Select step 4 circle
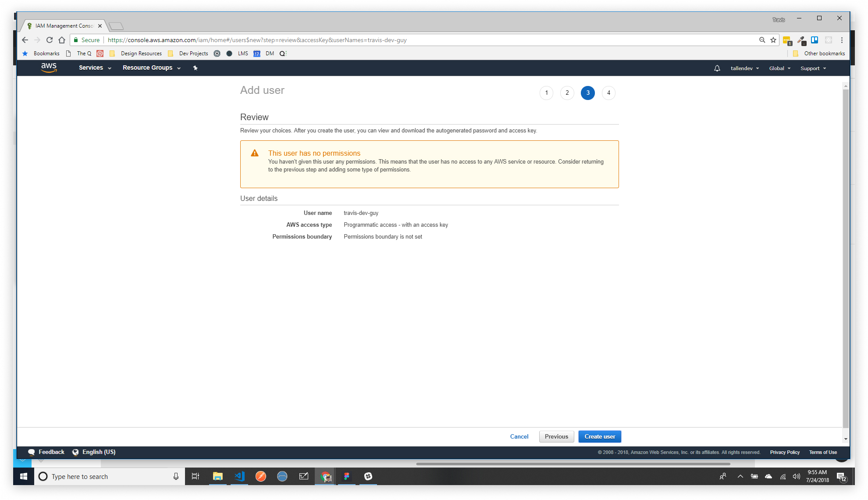This screenshot has width=868, height=500. (x=608, y=93)
